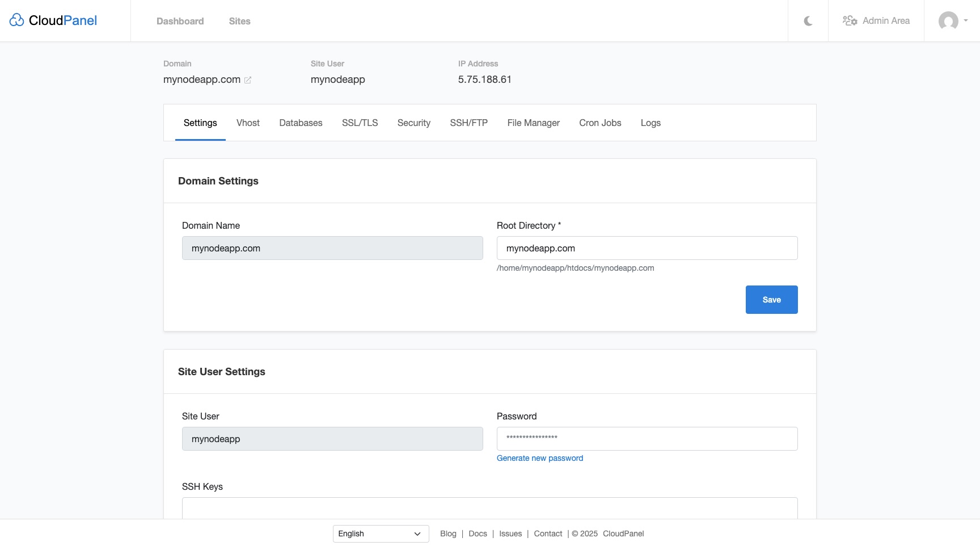Go to the SSL/TLS tab

click(x=360, y=123)
